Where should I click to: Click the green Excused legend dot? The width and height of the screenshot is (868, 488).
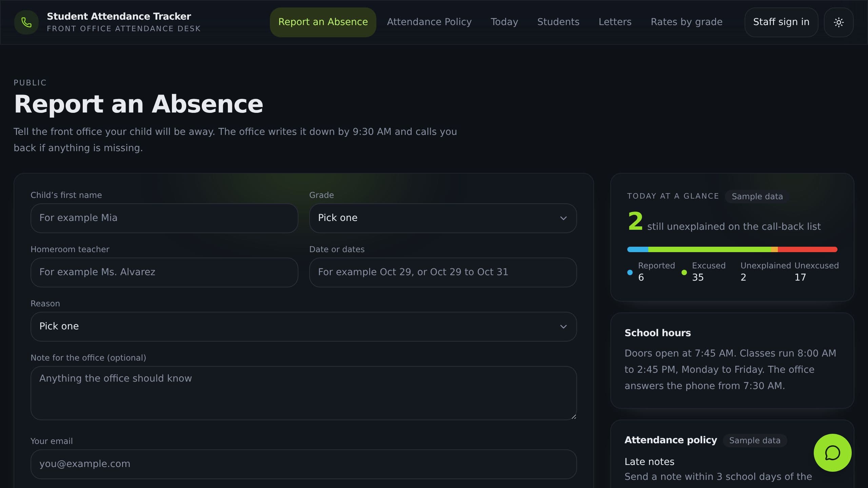(x=684, y=272)
